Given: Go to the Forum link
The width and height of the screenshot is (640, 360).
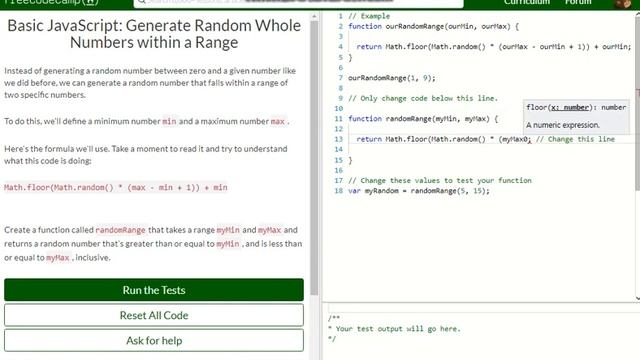Looking at the screenshot, I should pos(578,2).
